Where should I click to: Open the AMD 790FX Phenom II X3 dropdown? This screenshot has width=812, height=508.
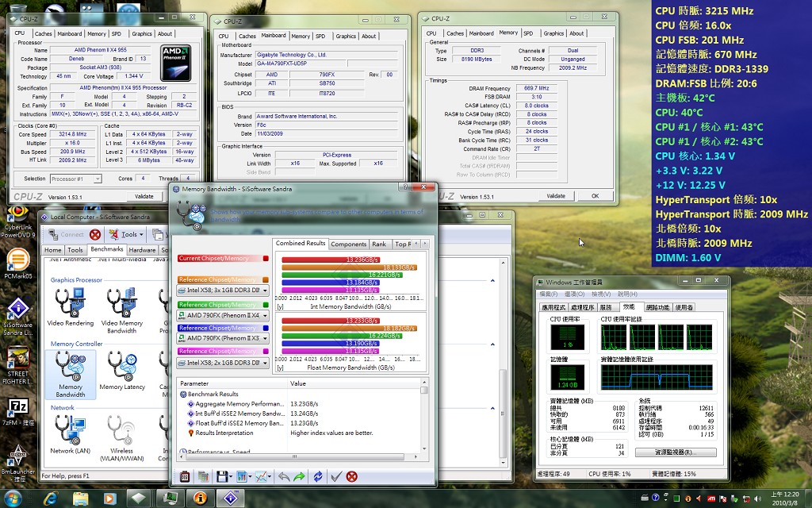pos(223,338)
